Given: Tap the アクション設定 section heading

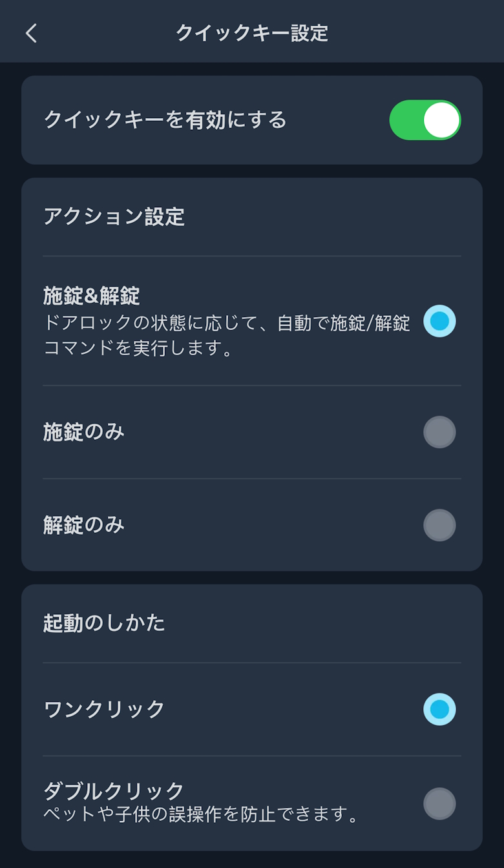Looking at the screenshot, I should pos(114,217).
